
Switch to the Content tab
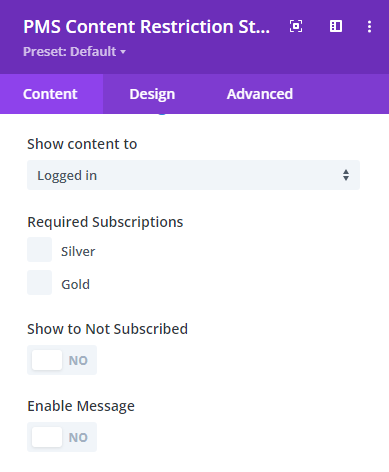[50, 94]
